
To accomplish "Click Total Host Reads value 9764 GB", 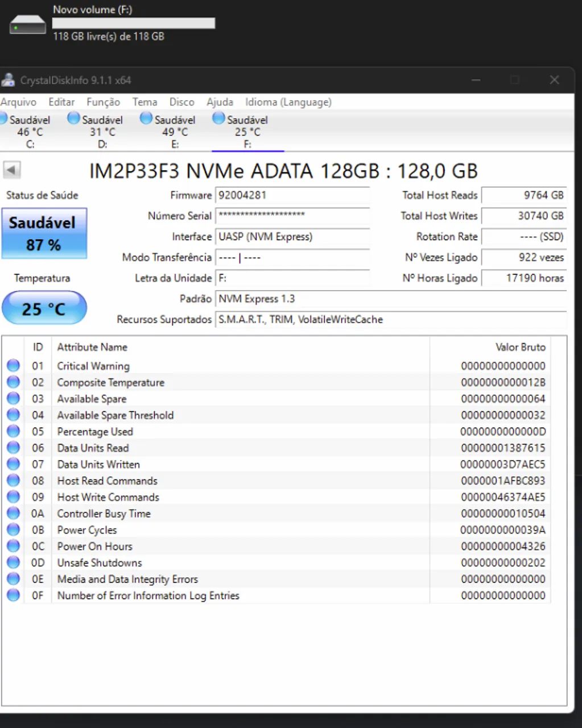I will (524, 195).
